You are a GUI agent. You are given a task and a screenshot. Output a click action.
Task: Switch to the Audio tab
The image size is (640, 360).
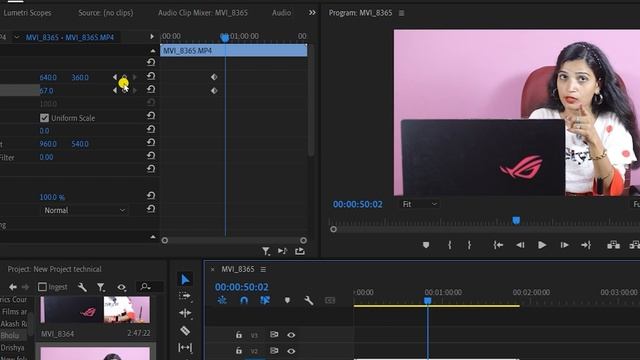(x=282, y=13)
